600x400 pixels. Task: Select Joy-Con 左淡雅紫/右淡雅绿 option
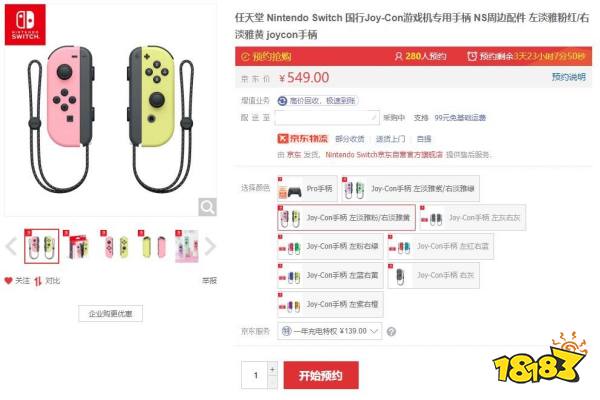click(x=410, y=189)
